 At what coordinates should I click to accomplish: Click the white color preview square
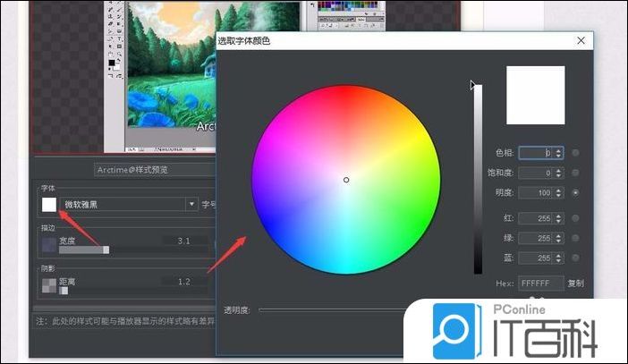[x=536, y=96]
